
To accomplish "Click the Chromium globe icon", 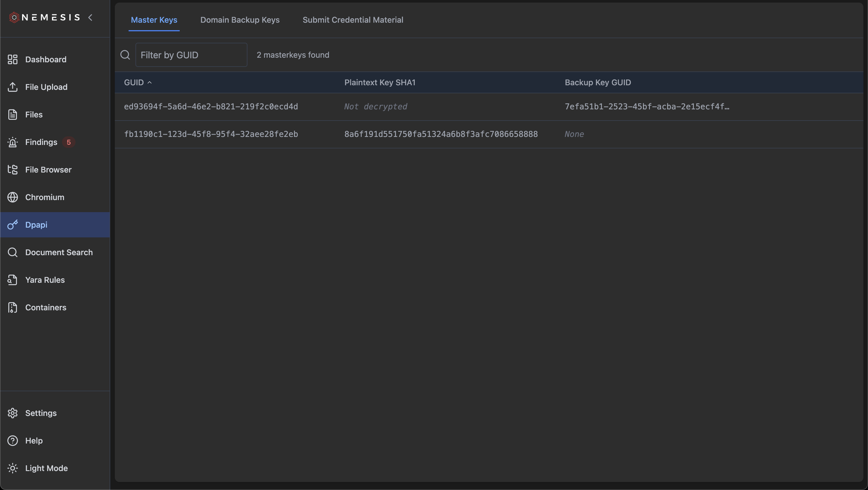I will [12, 197].
